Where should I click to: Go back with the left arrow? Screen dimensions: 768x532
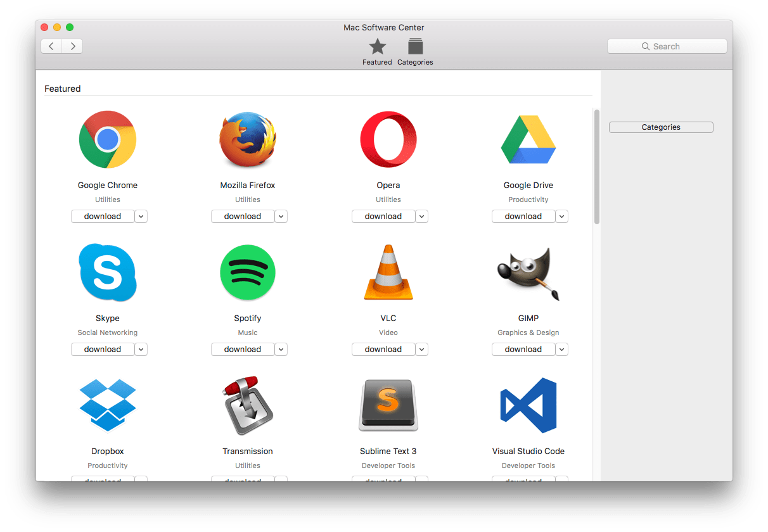point(51,46)
